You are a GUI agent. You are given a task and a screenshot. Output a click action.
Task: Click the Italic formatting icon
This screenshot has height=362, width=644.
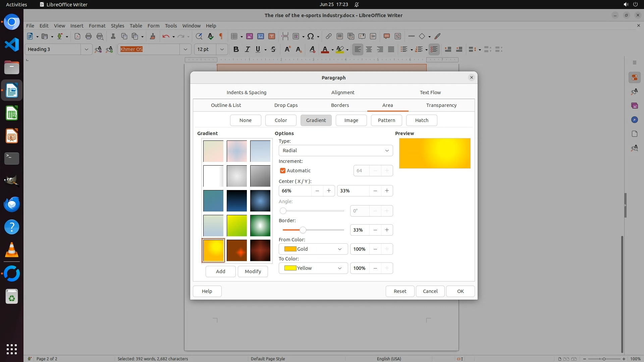coord(247,49)
